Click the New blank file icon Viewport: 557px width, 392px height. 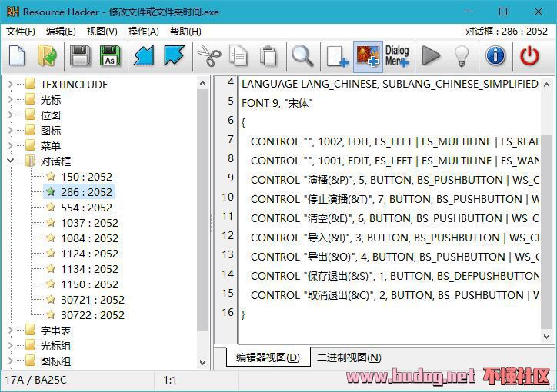click(x=18, y=56)
